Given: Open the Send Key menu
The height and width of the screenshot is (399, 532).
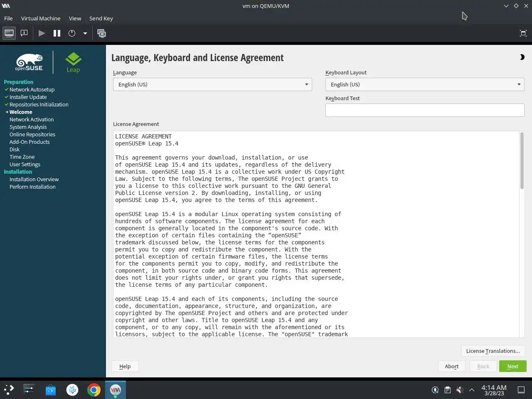Looking at the screenshot, I should (101, 18).
